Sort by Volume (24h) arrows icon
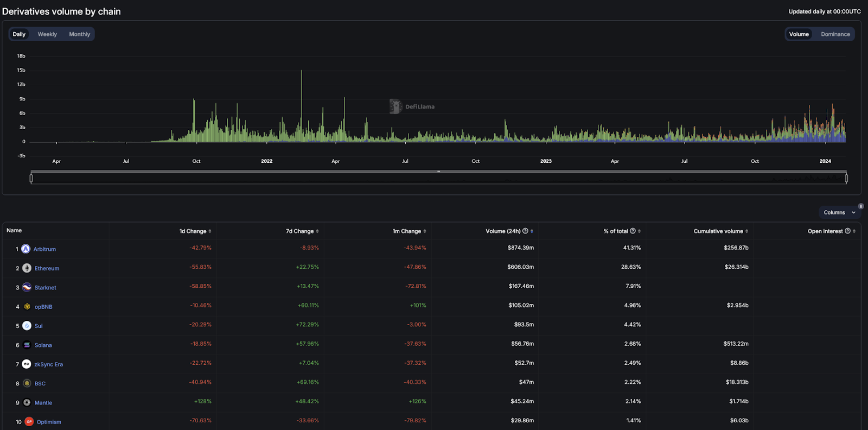The width and height of the screenshot is (868, 430). click(532, 231)
